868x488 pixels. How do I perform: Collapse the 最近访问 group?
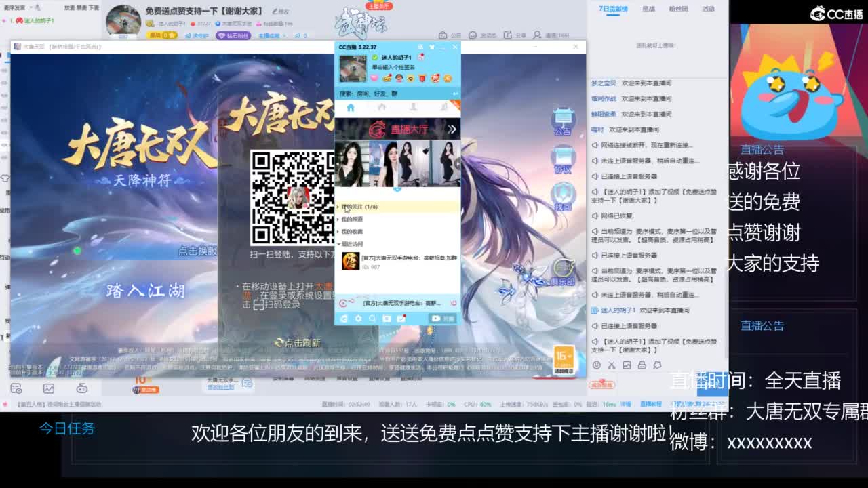click(x=397, y=244)
